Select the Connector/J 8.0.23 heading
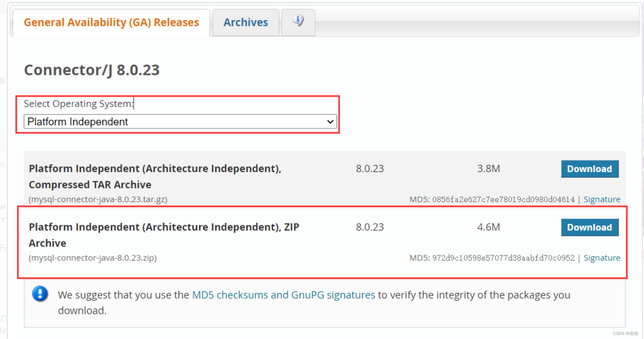 coord(92,70)
